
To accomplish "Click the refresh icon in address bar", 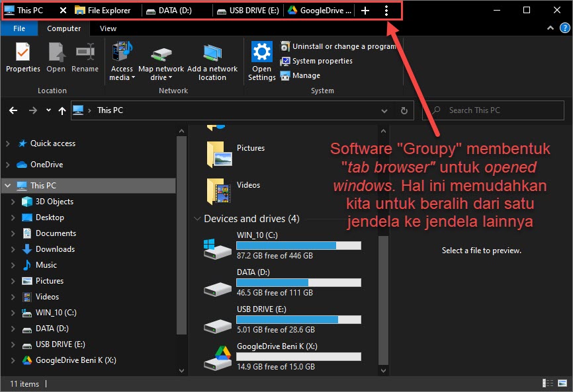I will [404, 110].
